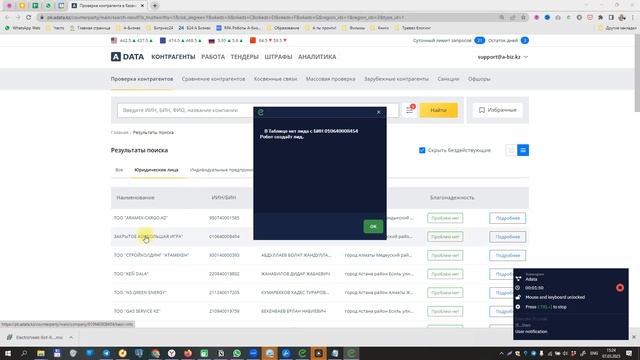The image size is (640, 360).
Task: Open the ТОО GAS SERVICE KZ row
Action: tap(320, 311)
